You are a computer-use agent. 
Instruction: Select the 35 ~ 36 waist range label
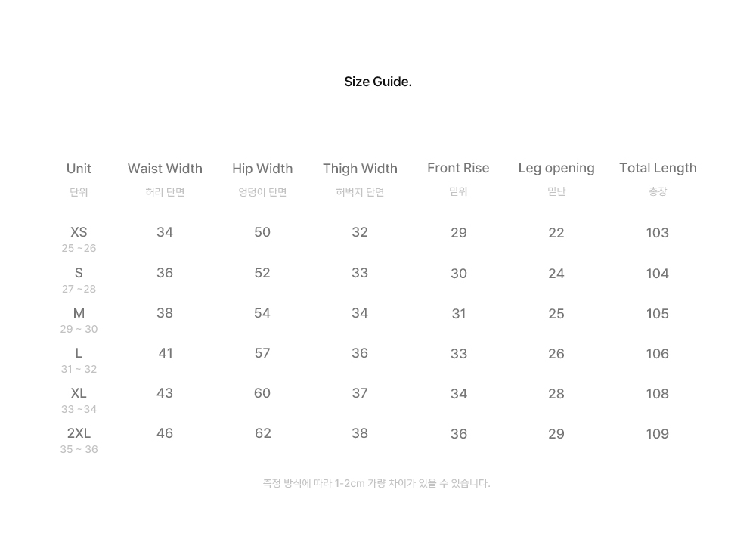pyautogui.click(x=79, y=449)
